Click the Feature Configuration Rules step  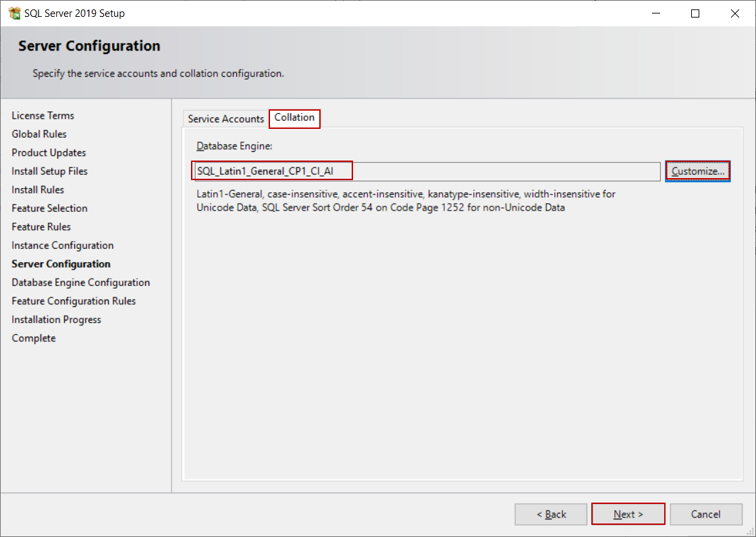tap(74, 301)
